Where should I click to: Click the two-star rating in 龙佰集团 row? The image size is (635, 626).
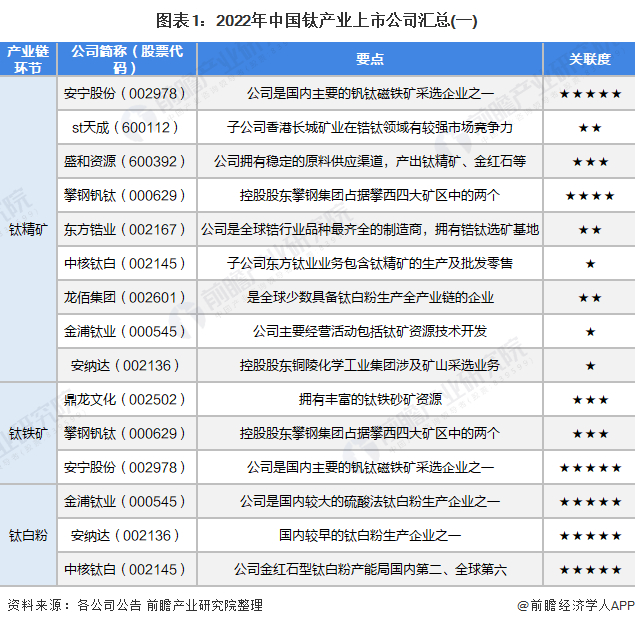click(x=590, y=298)
